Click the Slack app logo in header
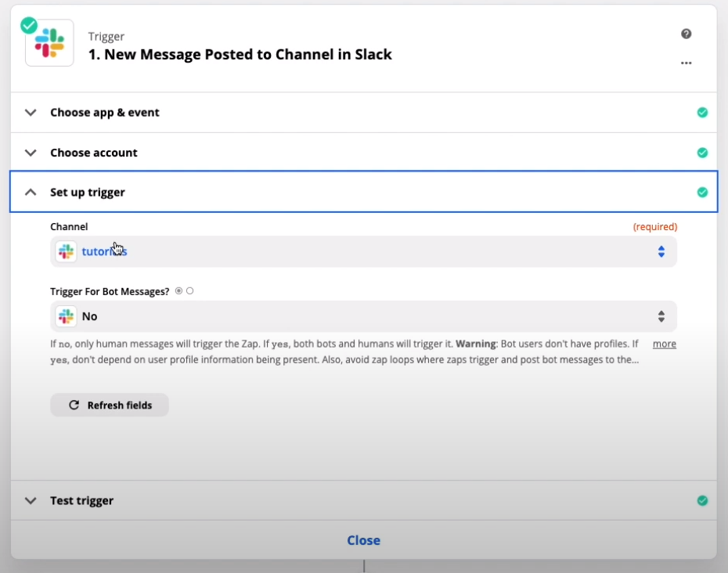 tap(49, 43)
